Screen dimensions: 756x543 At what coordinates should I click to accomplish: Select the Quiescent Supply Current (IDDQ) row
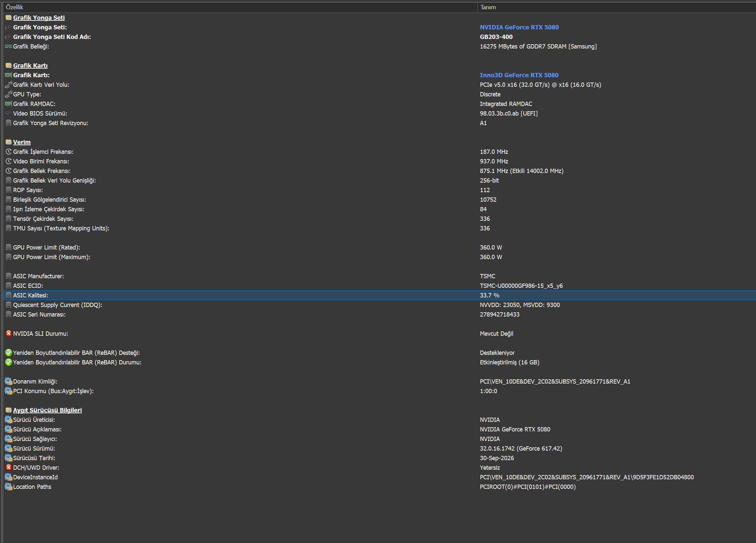pyautogui.click(x=379, y=305)
